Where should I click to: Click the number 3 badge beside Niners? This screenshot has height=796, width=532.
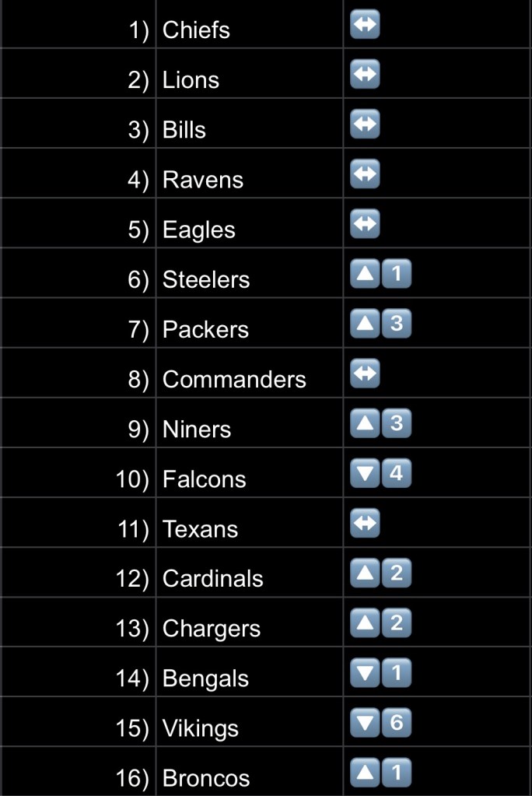(396, 423)
